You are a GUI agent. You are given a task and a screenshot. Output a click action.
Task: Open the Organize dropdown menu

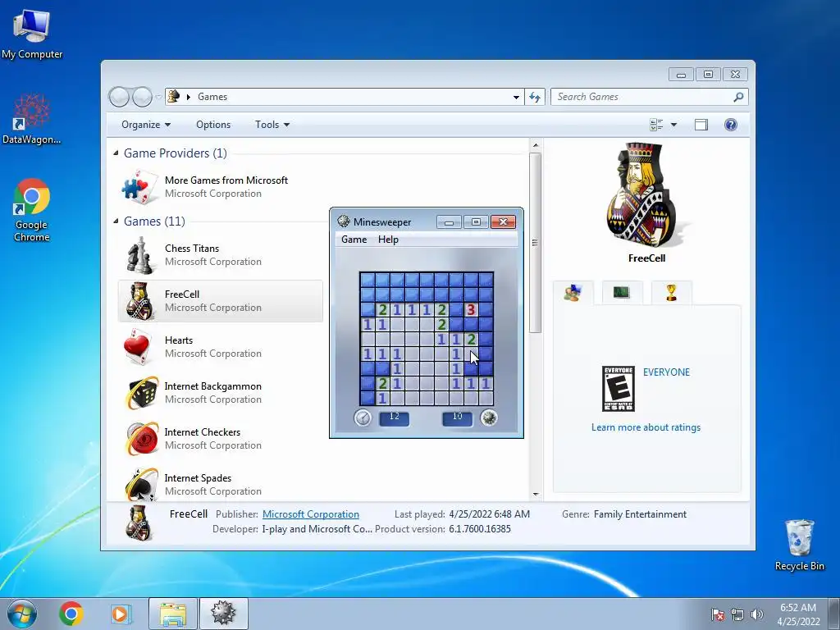pos(146,125)
